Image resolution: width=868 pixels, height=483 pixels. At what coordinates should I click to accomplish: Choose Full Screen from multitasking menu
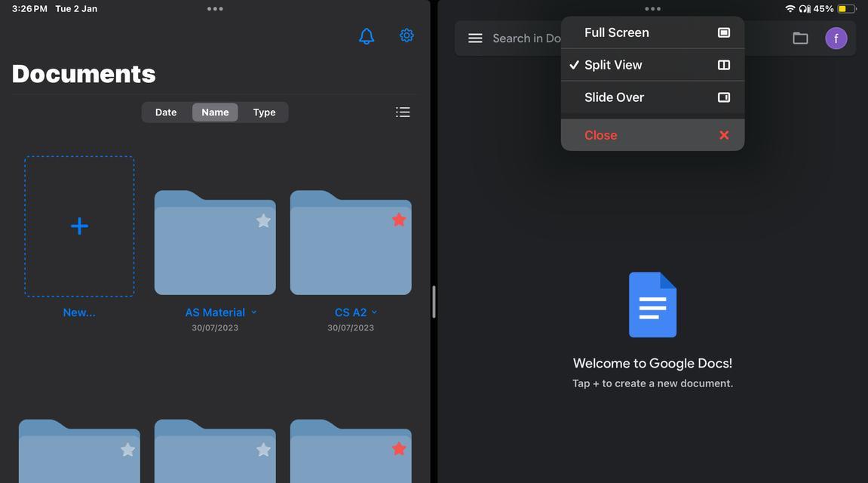coord(652,32)
